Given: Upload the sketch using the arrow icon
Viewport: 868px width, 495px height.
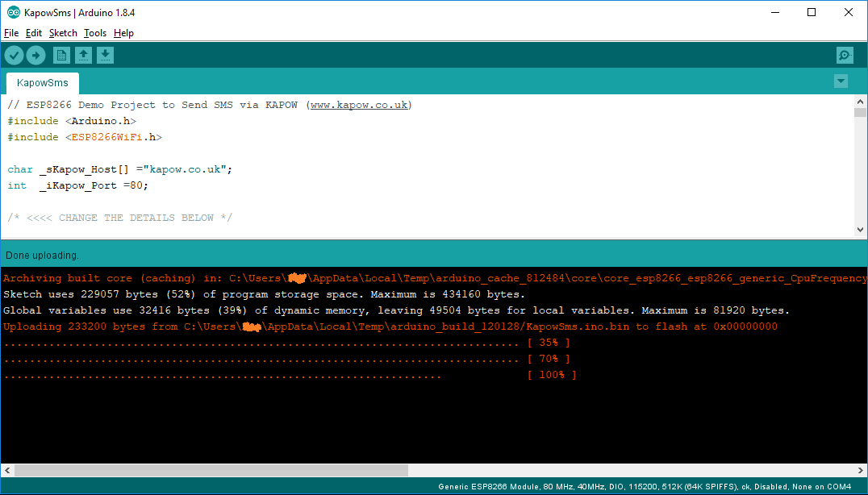Looking at the screenshot, I should (35, 55).
